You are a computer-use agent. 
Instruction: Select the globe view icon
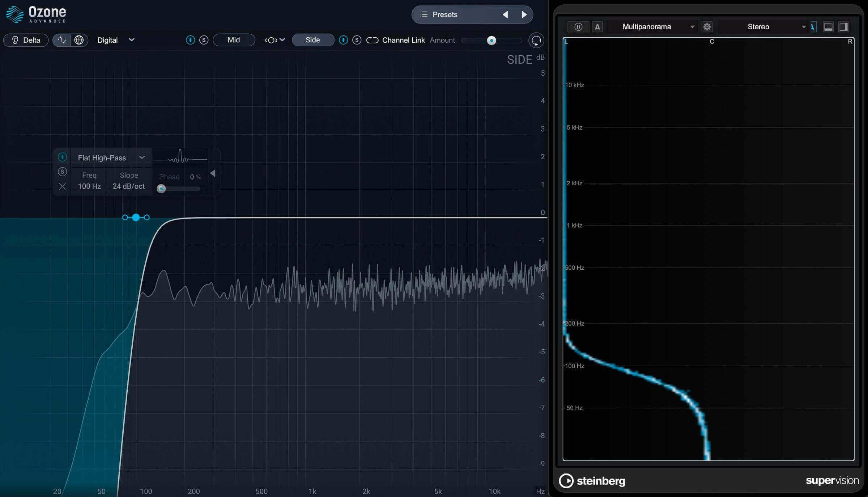79,40
